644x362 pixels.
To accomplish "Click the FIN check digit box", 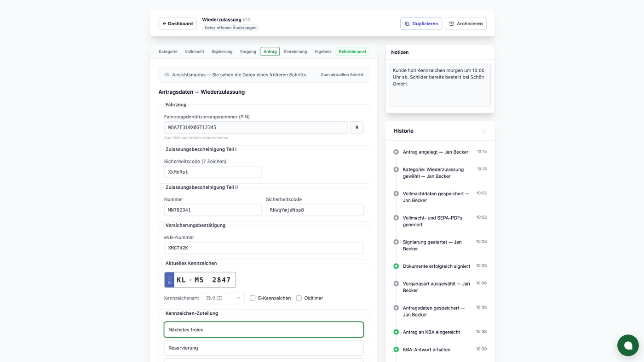I will point(356,127).
